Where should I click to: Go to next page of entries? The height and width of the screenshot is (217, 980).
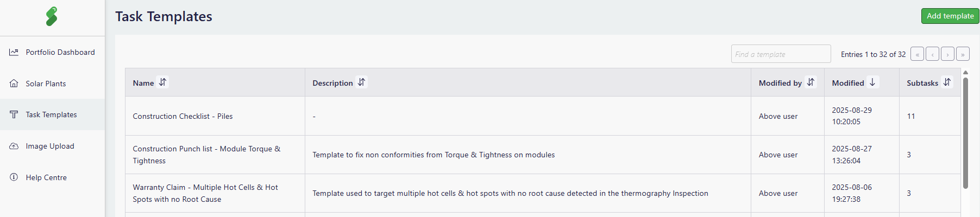click(x=947, y=54)
